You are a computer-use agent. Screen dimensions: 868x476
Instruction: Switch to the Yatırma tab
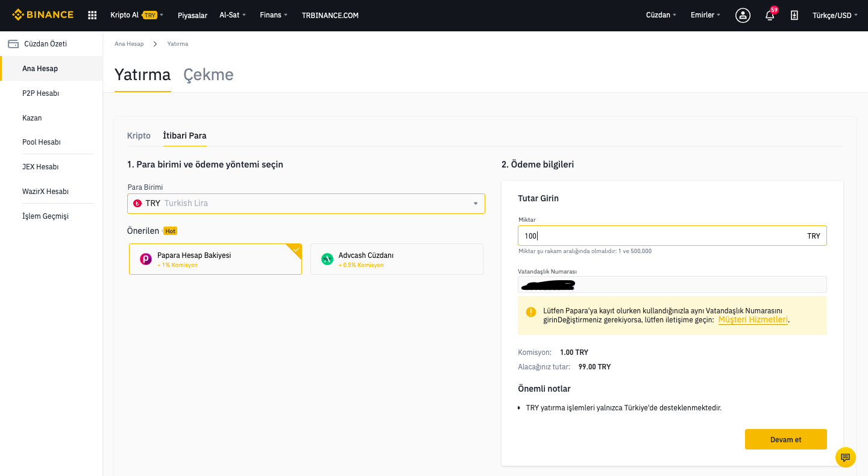(x=143, y=75)
